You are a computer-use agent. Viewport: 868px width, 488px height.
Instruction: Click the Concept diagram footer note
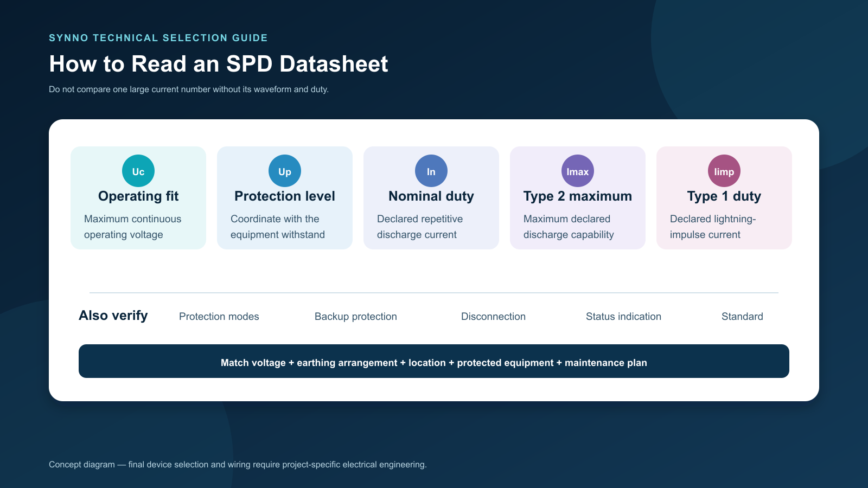[x=238, y=464]
